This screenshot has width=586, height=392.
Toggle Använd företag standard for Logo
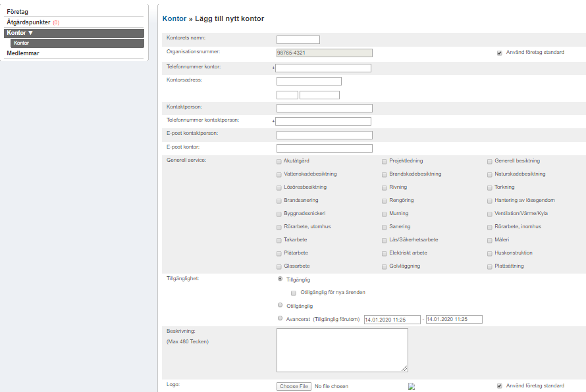(500, 386)
